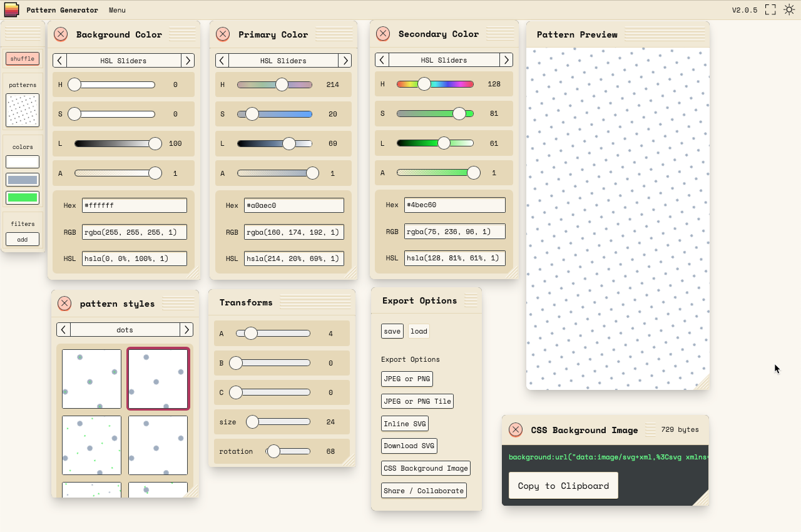Viewport: 801px width, 532px height.
Task: Close the Background Color panel
Action: pos(61,34)
